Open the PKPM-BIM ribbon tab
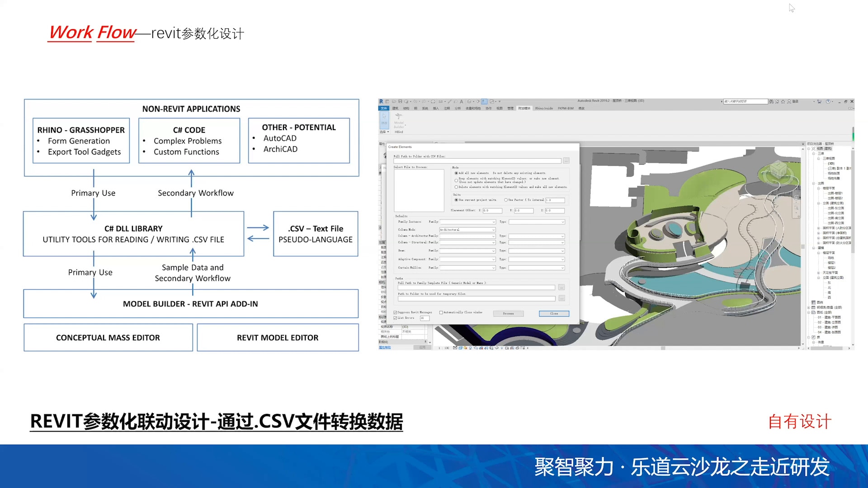 click(565, 108)
